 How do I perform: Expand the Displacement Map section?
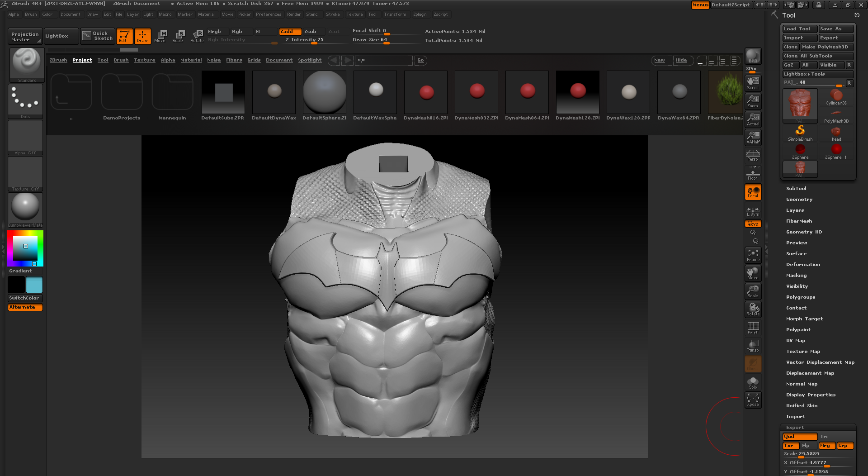point(810,373)
